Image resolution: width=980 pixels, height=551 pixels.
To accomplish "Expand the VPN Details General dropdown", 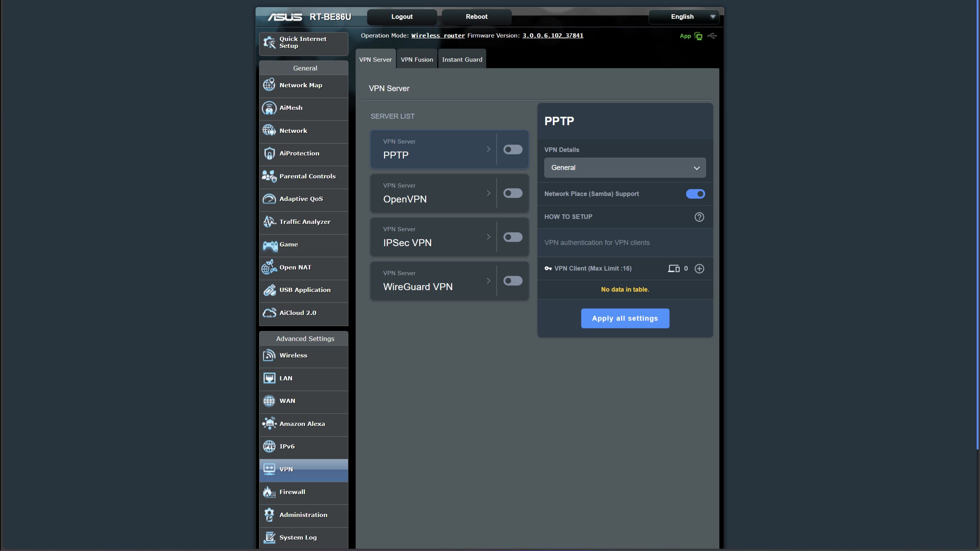I will click(x=624, y=168).
